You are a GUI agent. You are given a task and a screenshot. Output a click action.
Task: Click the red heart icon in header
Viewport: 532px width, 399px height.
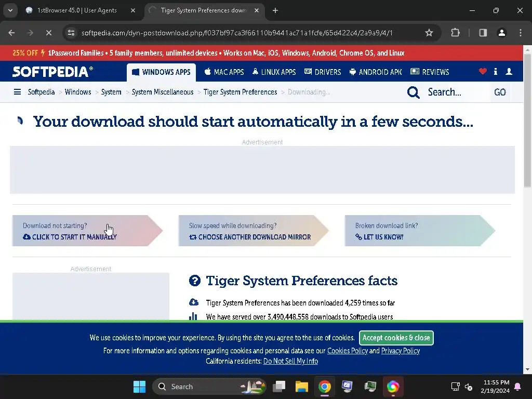pyautogui.click(x=483, y=71)
